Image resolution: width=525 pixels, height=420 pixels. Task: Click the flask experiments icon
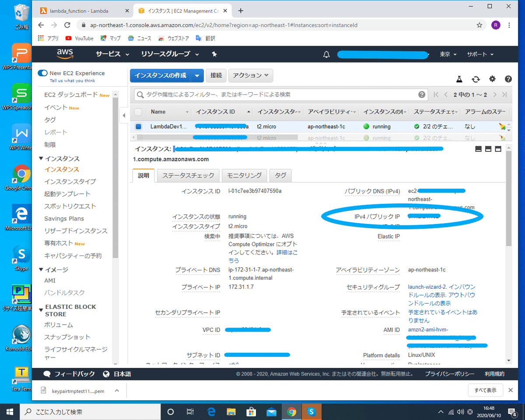tap(459, 79)
